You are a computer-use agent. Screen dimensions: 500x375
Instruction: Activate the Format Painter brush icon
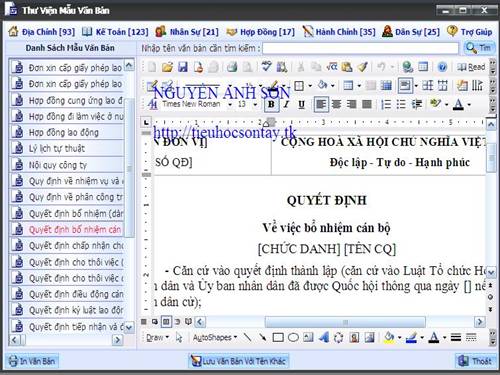[362, 67]
